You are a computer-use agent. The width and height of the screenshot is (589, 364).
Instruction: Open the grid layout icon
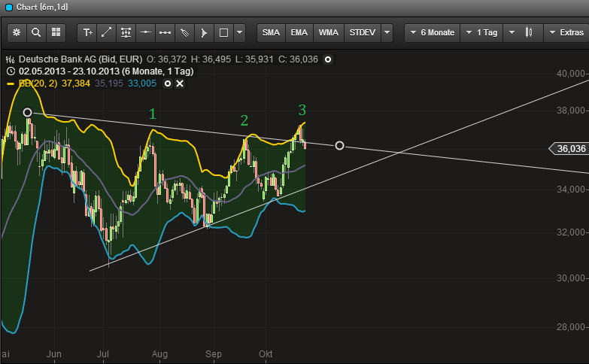tap(56, 32)
